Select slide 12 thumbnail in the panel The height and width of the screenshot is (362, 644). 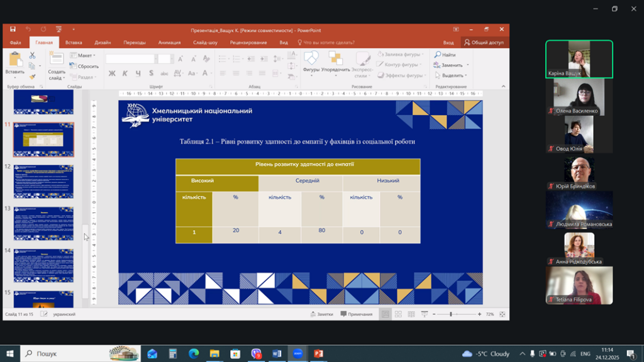pos(44,182)
